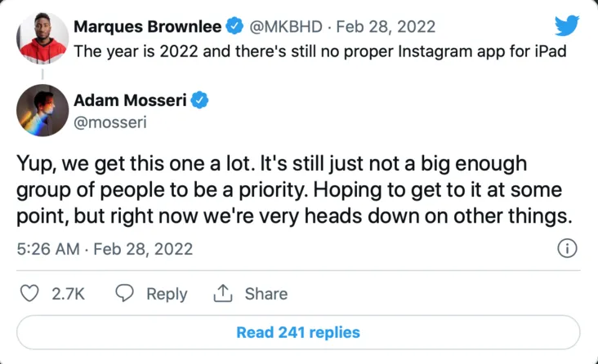Click the Adam Mosseri name link
The height and width of the screenshot is (364, 598).
130,100
